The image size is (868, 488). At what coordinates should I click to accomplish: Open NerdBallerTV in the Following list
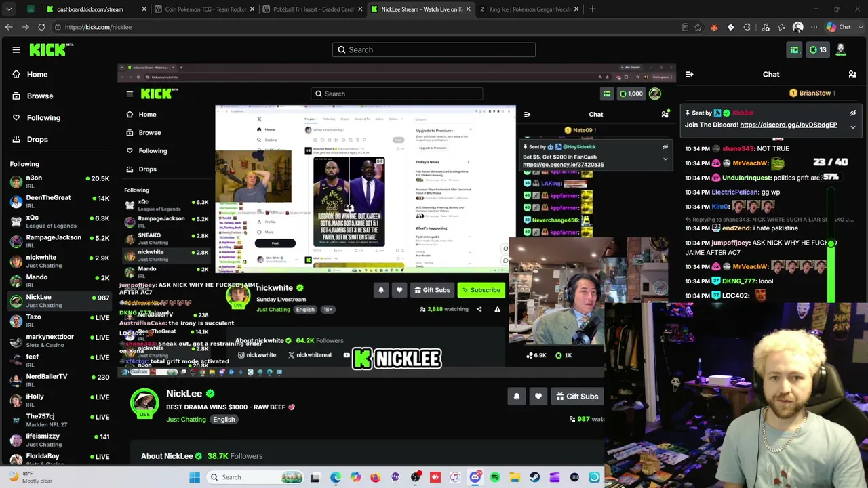(59, 380)
